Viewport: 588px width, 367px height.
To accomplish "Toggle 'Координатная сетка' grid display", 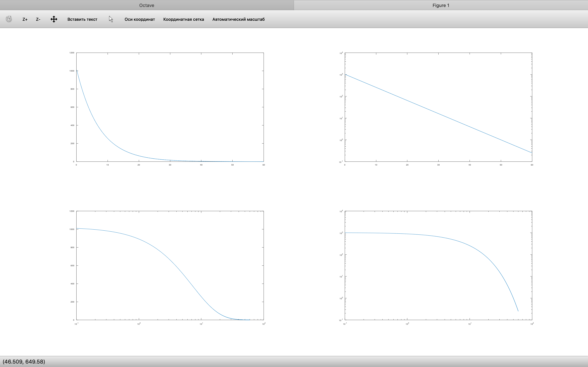I will click(184, 19).
